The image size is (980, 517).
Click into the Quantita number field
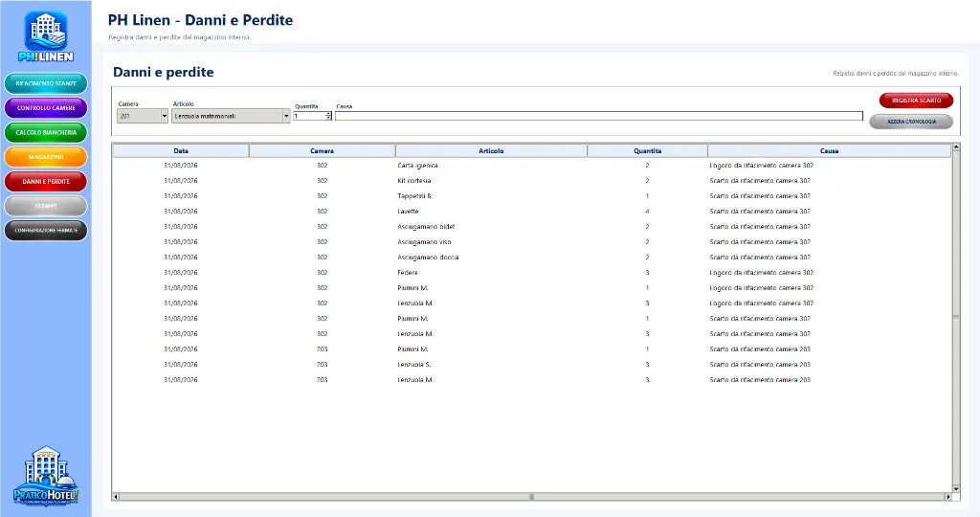309,116
